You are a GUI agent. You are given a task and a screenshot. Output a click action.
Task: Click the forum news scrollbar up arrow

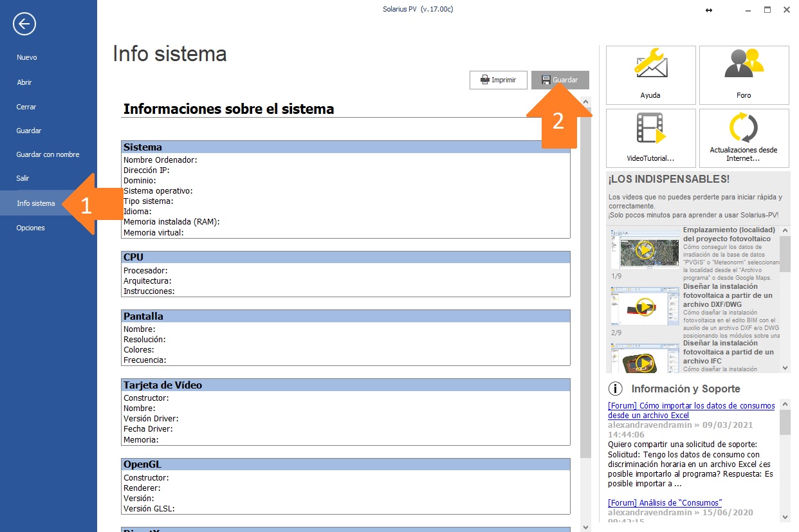[785, 404]
